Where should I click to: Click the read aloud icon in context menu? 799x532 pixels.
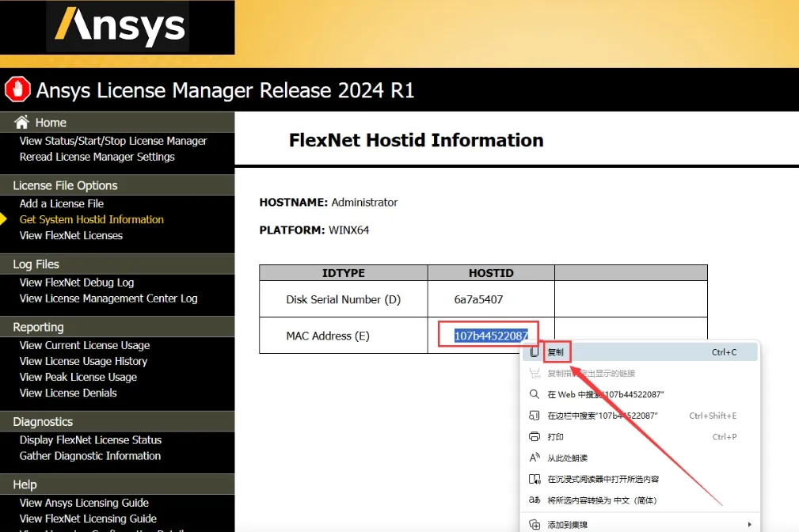[x=534, y=458]
